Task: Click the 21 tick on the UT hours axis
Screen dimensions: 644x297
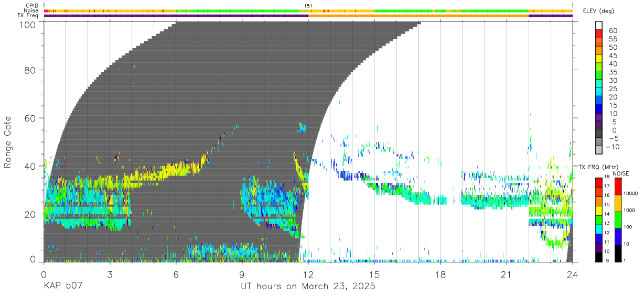Action: pos(507,275)
